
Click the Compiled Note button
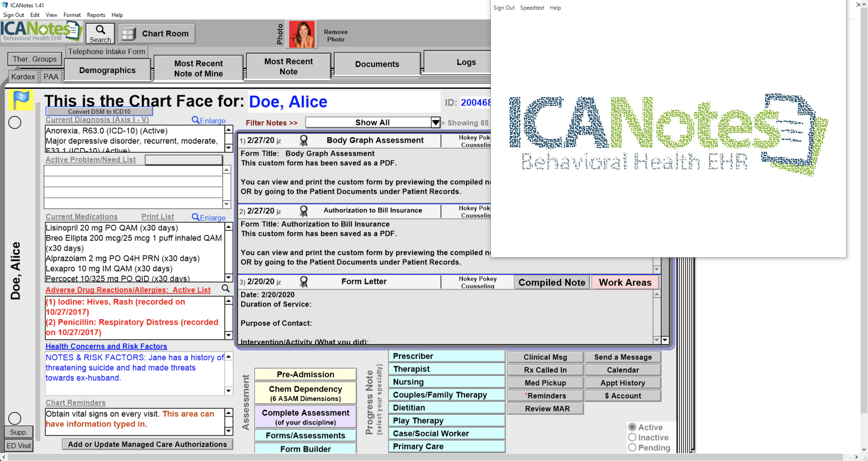[x=552, y=283]
